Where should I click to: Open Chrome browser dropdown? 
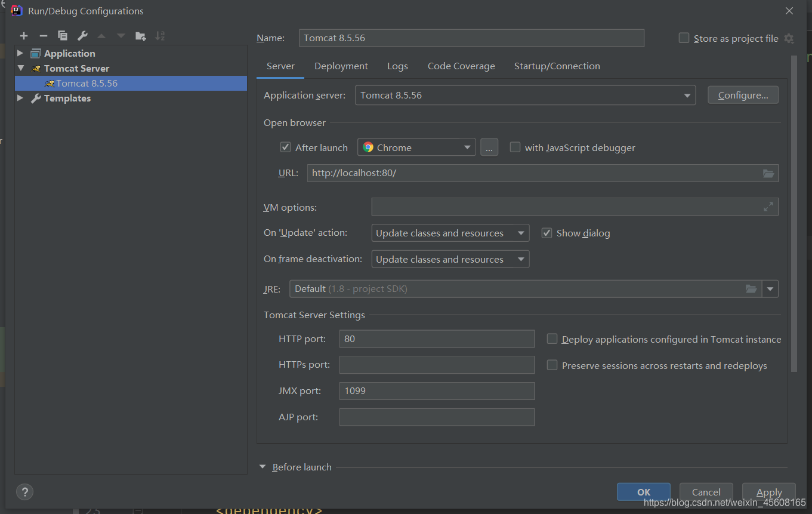(416, 147)
